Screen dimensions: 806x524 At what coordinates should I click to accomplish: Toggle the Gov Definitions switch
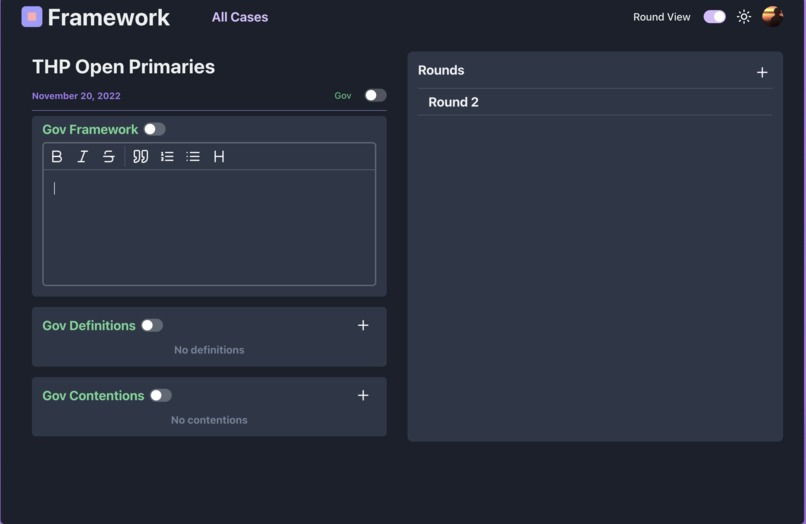[152, 326]
